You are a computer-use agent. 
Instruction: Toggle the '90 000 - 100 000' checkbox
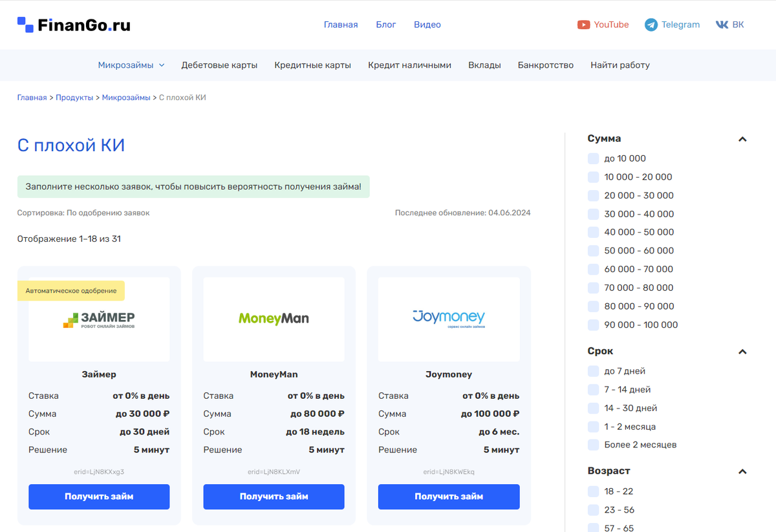coord(593,325)
